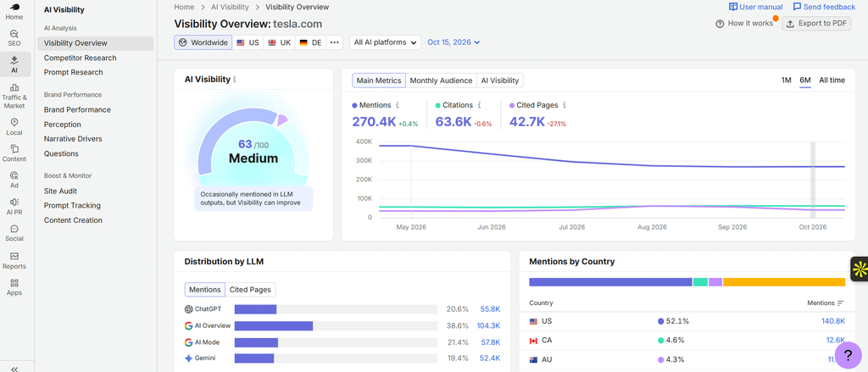The image size is (868, 372).
Task: Open the Local sidebar icon
Action: click(x=14, y=127)
